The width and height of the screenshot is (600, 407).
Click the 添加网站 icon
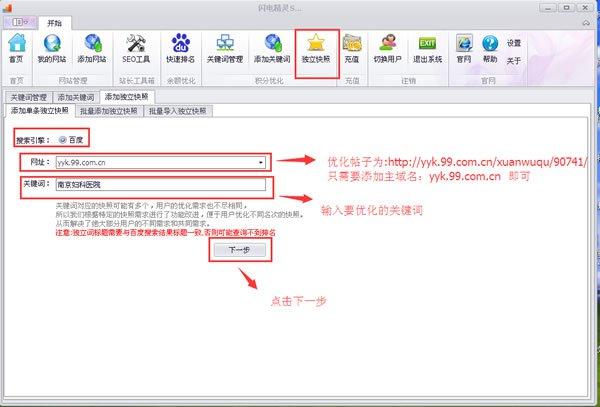click(92, 49)
